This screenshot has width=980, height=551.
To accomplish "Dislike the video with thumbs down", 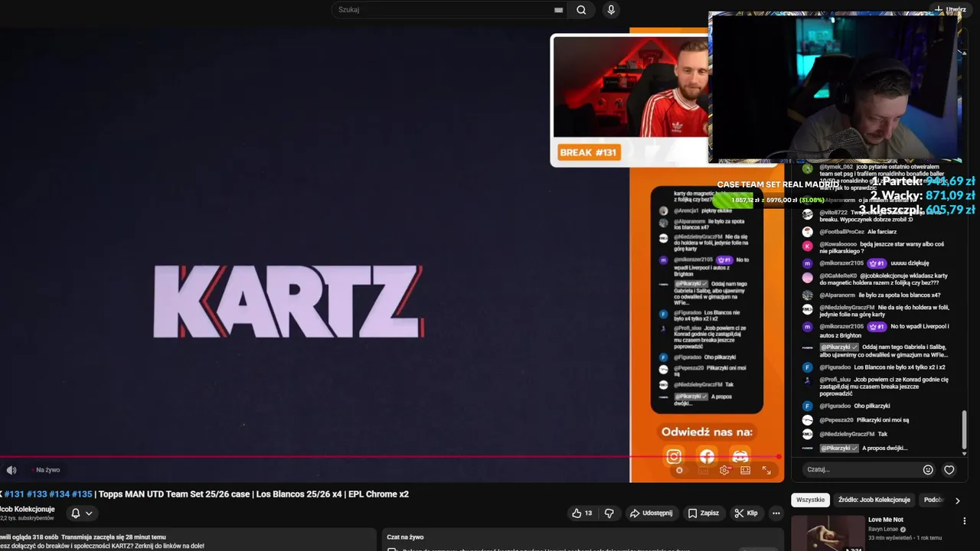I will 609,513.
